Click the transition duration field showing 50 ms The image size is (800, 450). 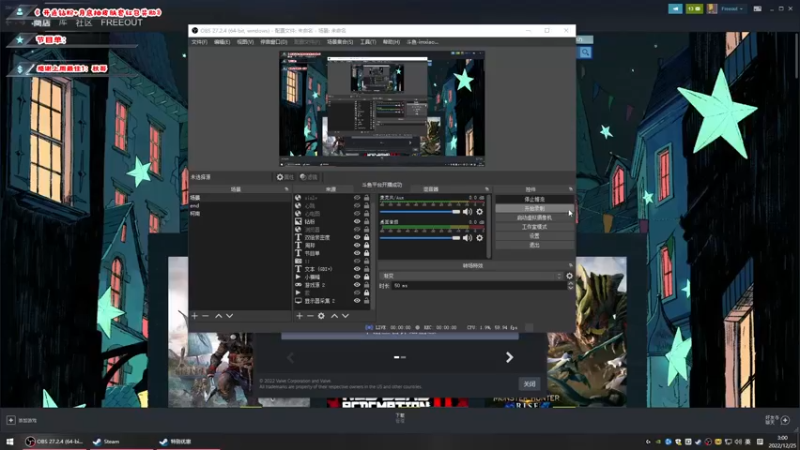pyautogui.click(x=479, y=286)
